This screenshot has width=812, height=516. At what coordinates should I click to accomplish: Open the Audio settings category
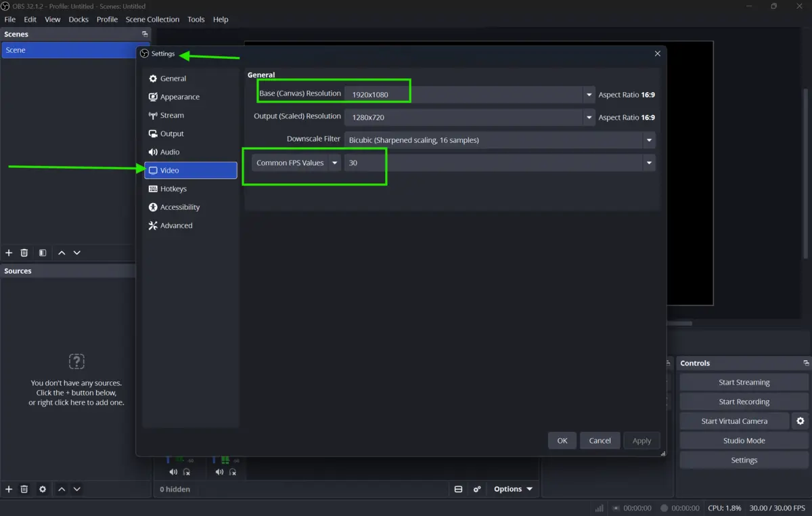tap(190, 152)
